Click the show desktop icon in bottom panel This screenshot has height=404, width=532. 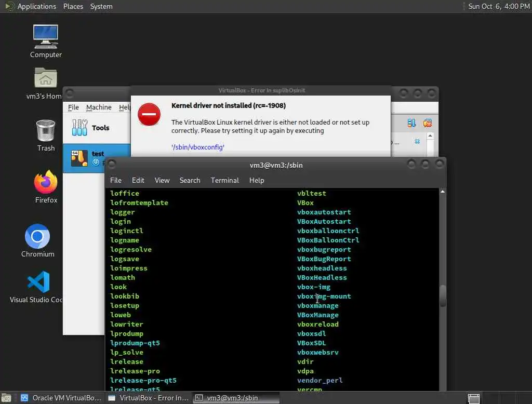[6, 398]
